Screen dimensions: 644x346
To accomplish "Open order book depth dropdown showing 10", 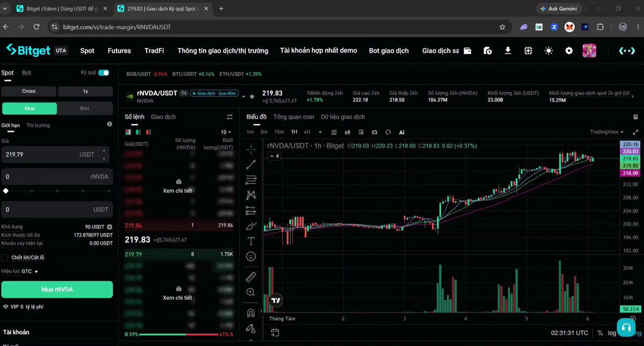I will coord(226,132).
